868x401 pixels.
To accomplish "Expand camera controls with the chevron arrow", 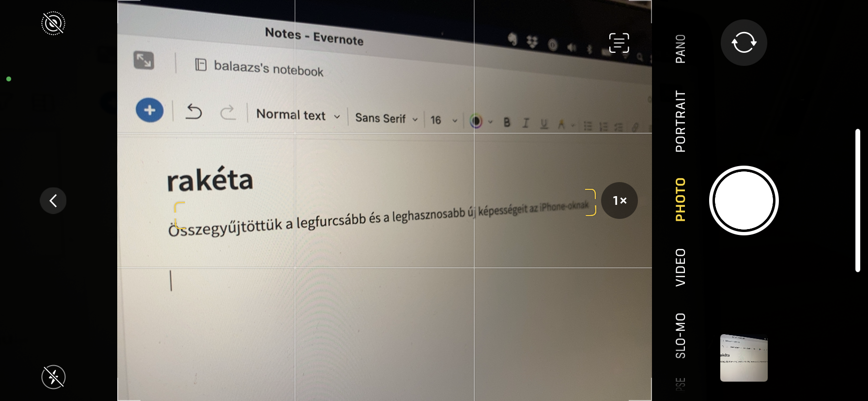I will click(x=53, y=200).
